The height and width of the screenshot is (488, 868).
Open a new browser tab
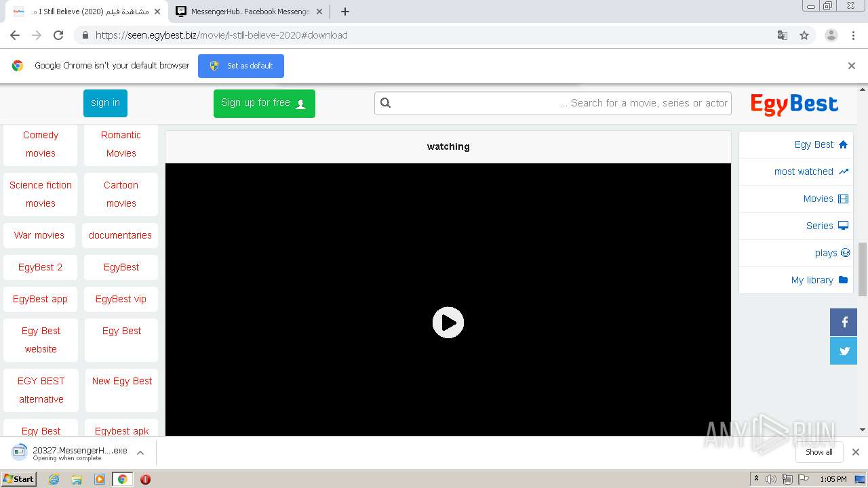[344, 12]
